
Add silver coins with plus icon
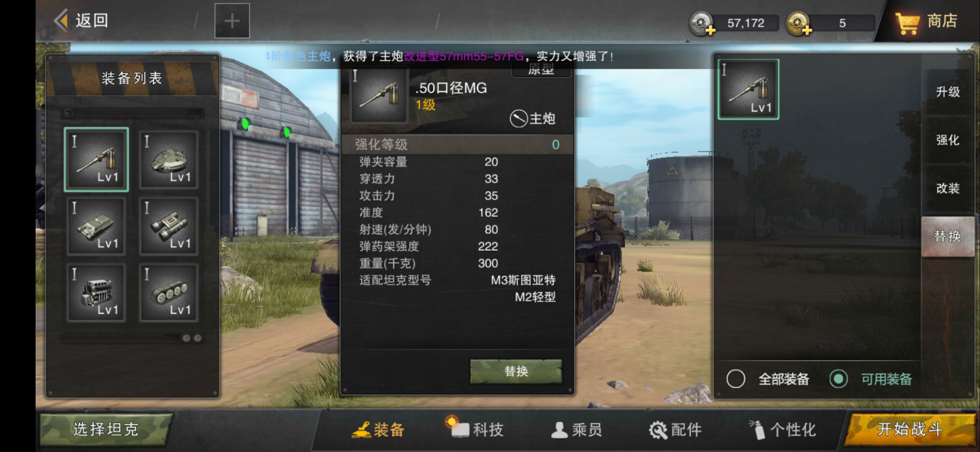(x=702, y=23)
